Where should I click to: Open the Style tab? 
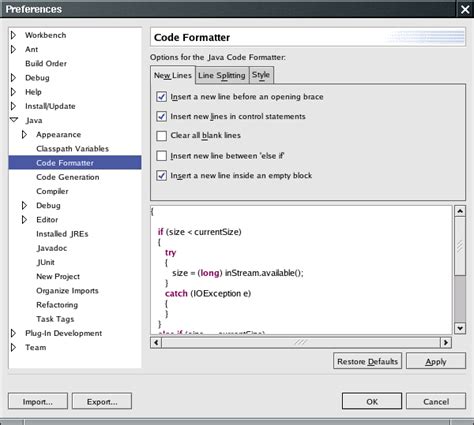pyautogui.click(x=261, y=75)
